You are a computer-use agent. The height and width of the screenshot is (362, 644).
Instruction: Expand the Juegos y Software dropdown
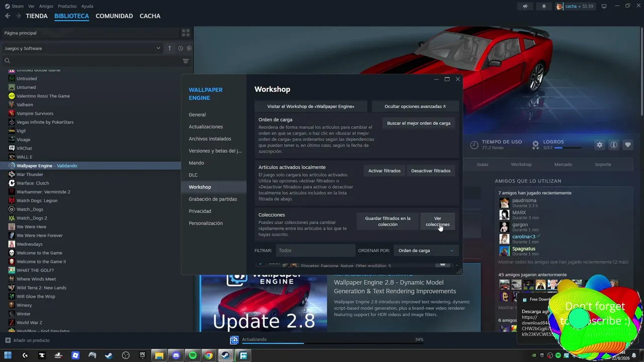pyautogui.click(x=82, y=48)
